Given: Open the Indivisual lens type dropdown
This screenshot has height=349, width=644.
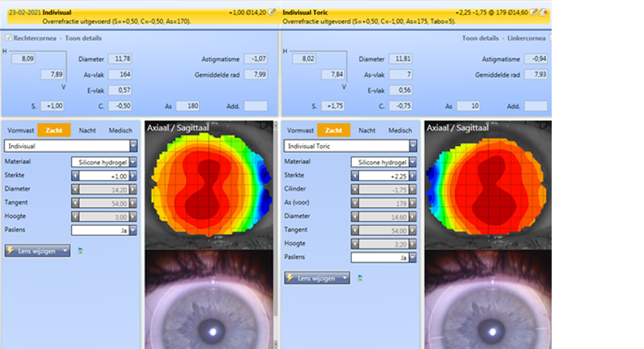Looking at the screenshot, I should pos(134,146).
